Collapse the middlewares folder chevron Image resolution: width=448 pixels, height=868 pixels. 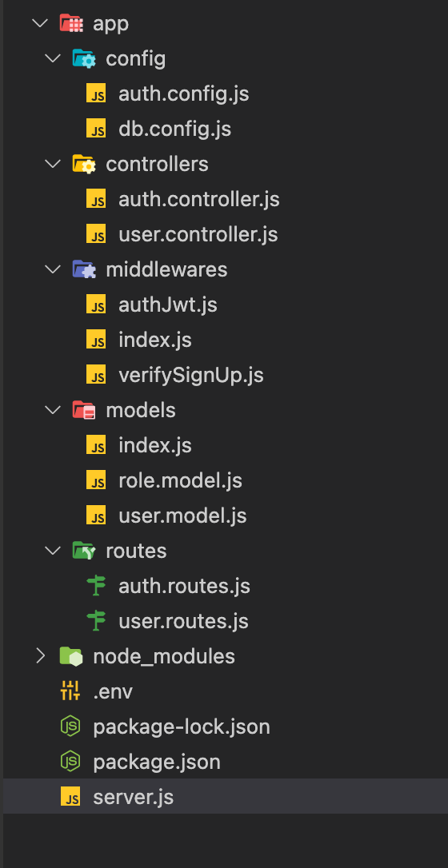[53, 269]
